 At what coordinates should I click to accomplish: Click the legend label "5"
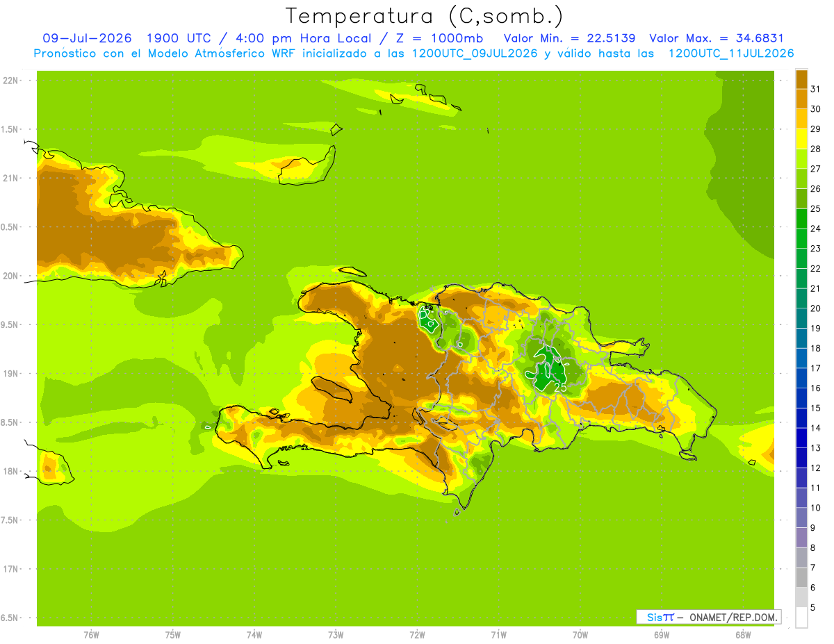[x=813, y=607]
